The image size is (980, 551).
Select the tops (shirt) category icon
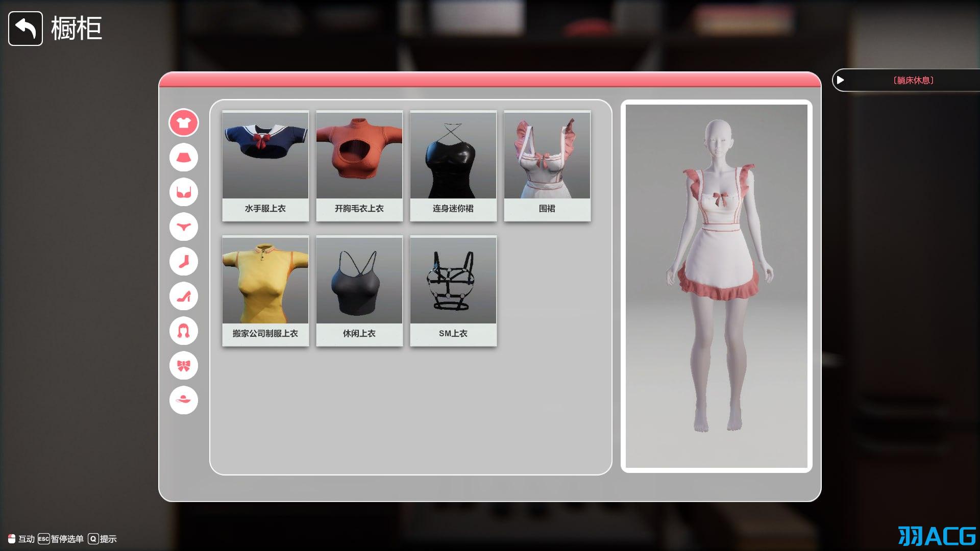coord(184,122)
